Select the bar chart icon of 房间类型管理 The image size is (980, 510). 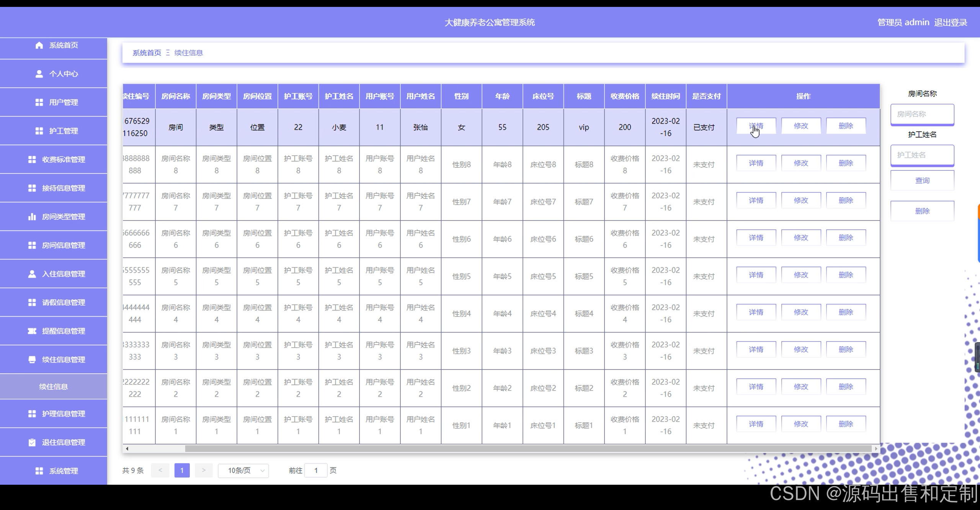click(32, 216)
